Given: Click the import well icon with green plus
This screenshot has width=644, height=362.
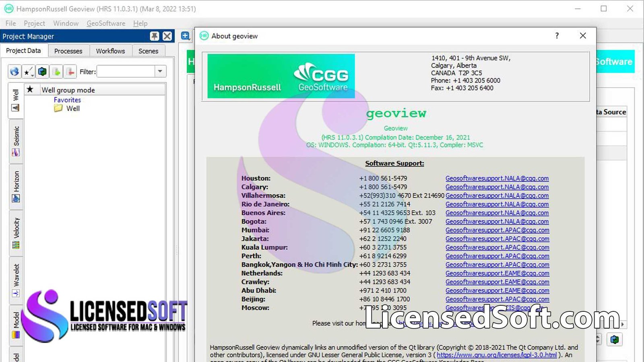Looking at the screenshot, I should click(x=57, y=72).
